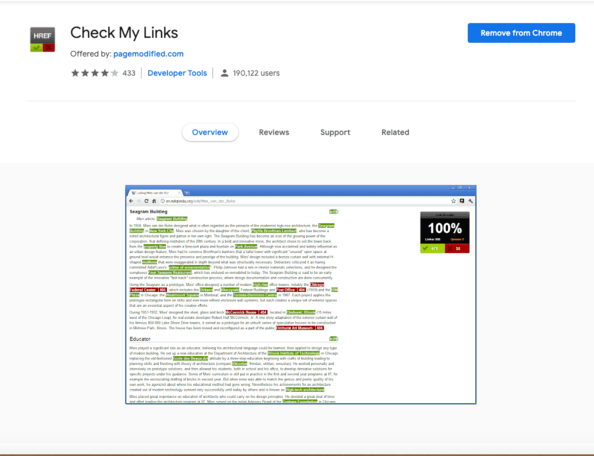Click the wrench icon in screenshot browser
The image size is (594, 456).
470,201
